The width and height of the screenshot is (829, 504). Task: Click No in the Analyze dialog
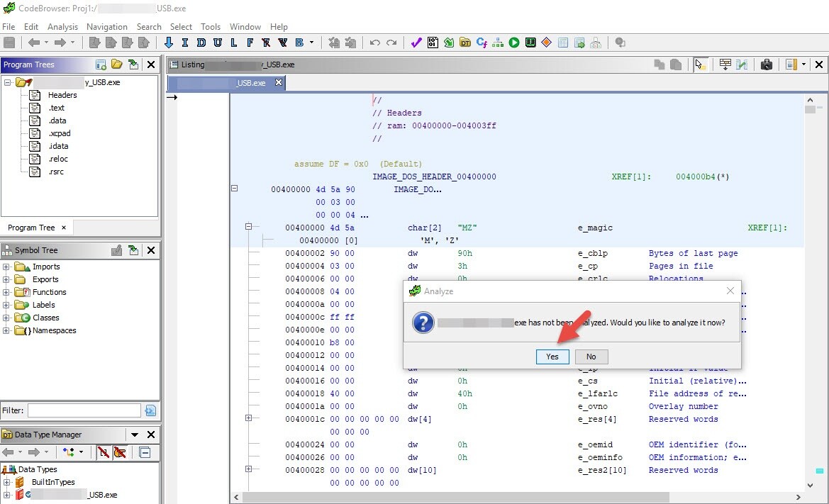pyautogui.click(x=591, y=357)
